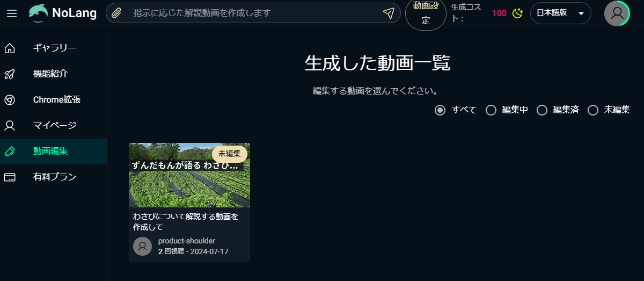Click the NoLang dolphin logo
The image size is (644, 281).
38,13
